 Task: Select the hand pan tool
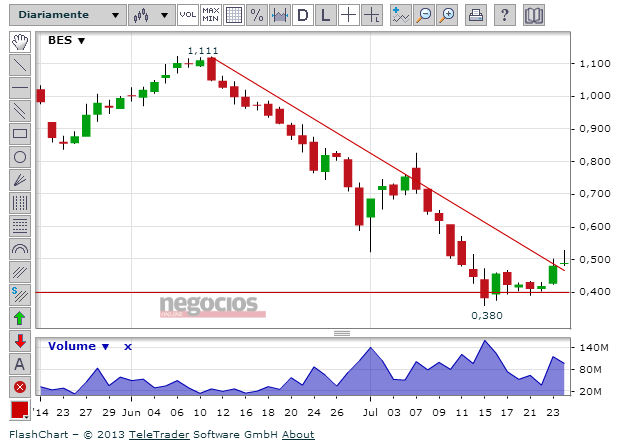click(20, 42)
